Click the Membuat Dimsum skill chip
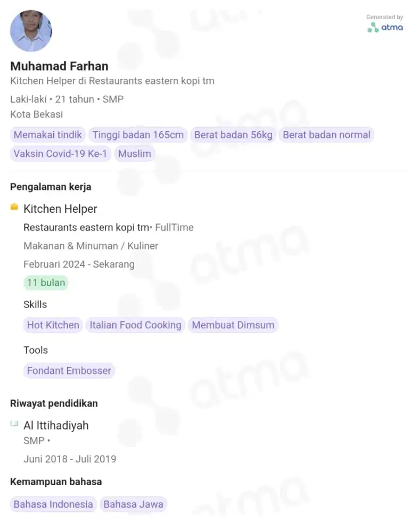Screen dimensions: 419x532 click(x=233, y=325)
